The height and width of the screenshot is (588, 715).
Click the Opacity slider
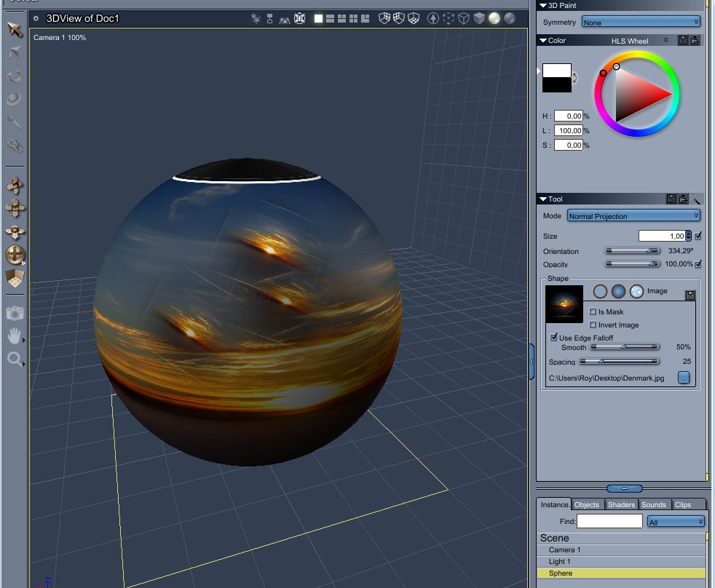click(x=632, y=264)
